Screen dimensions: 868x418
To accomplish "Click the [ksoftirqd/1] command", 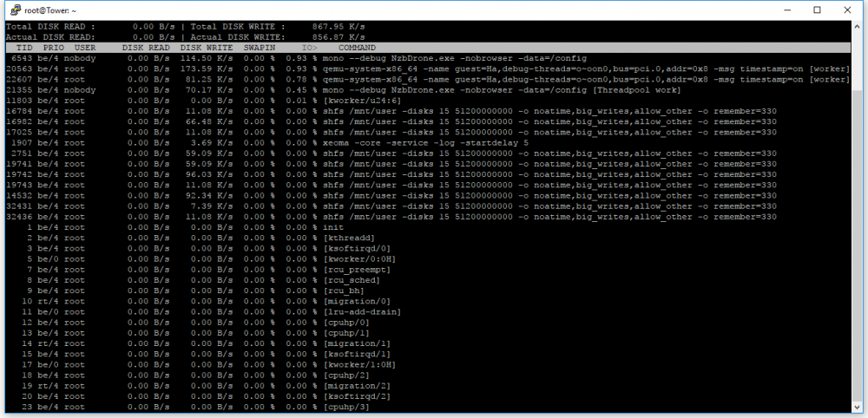I will point(357,354).
